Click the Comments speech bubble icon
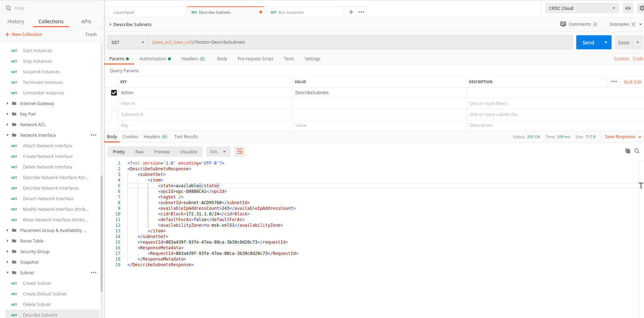This screenshot has width=644, height=318. (563, 24)
